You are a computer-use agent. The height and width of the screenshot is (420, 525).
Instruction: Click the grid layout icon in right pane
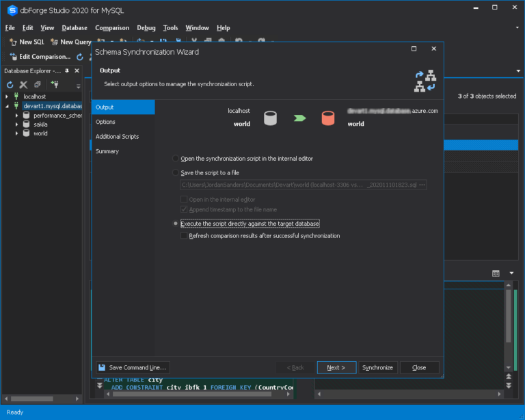tap(496, 274)
